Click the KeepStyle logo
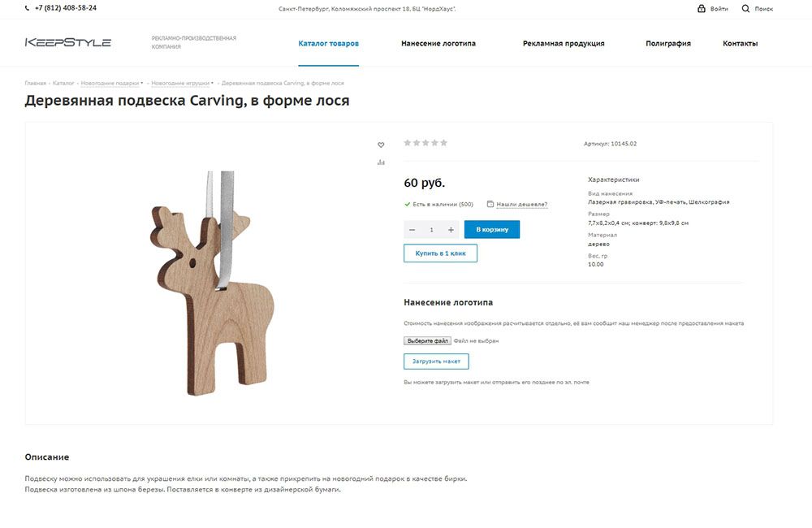Screen dimensions: 812x528 [68, 42]
